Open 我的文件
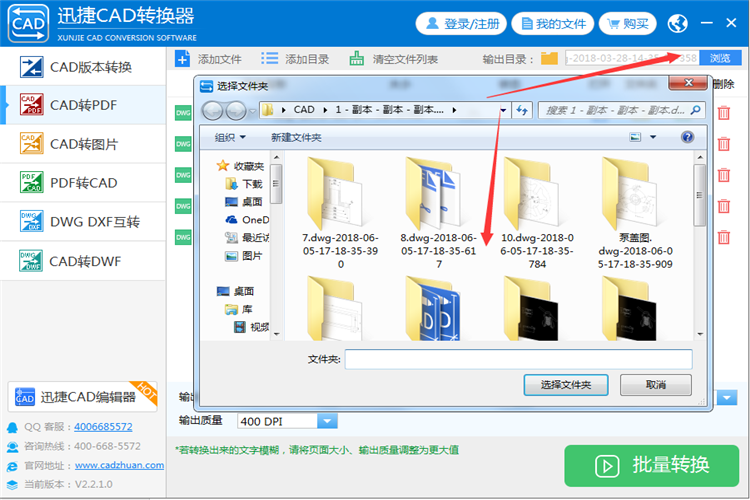 click(553, 23)
